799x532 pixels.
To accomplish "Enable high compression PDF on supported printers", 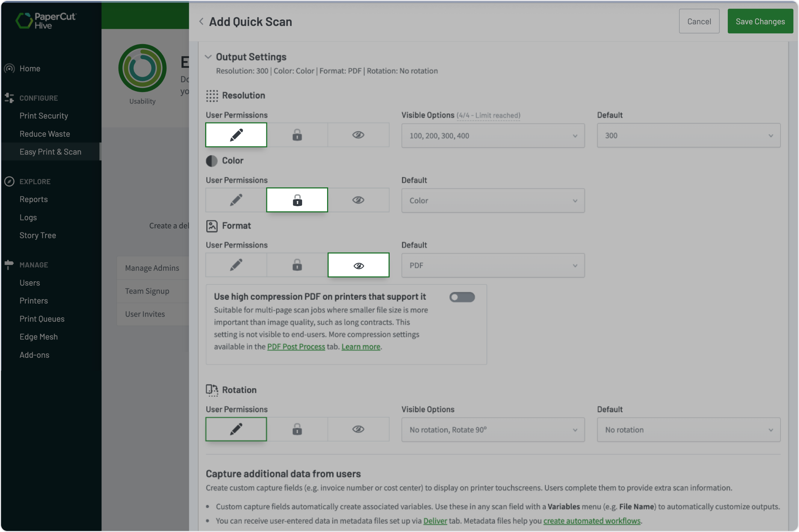I will pyautogui.click(x=462, y=297).
